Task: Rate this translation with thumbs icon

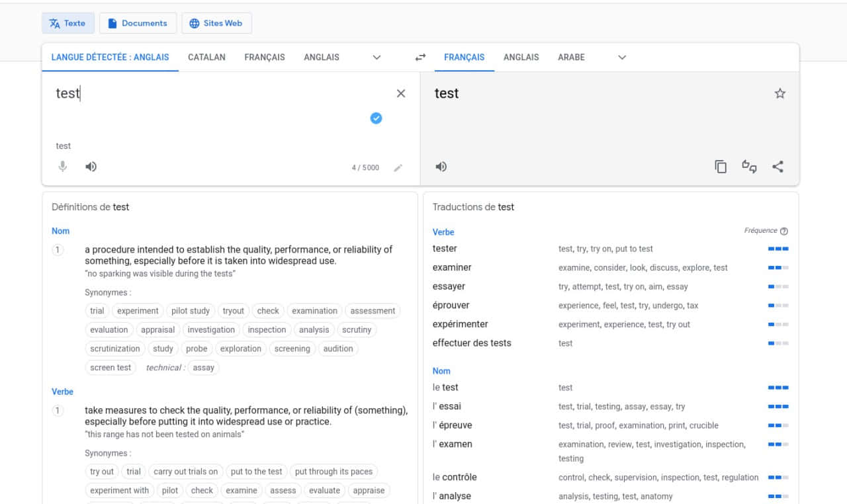Action: [749, 167]
